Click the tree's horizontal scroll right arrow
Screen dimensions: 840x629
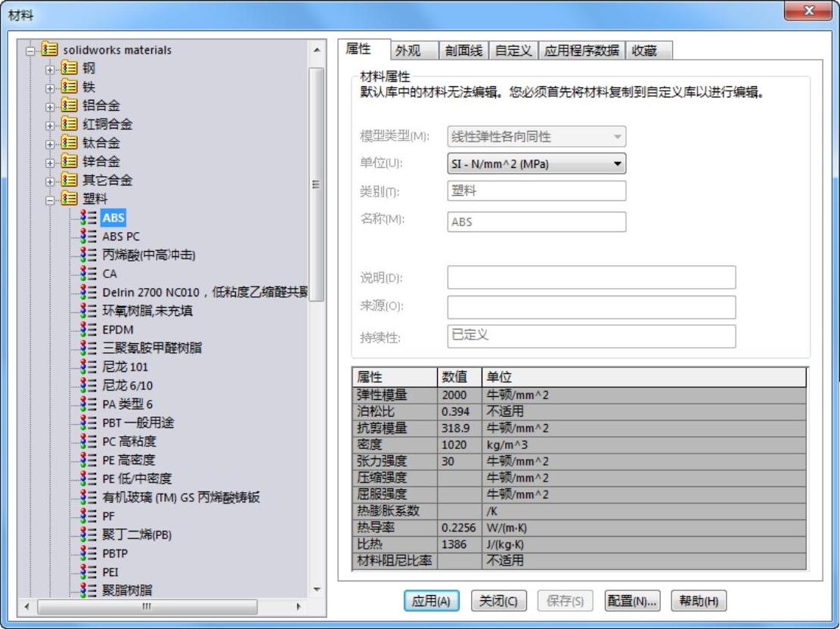coord(298,606)
